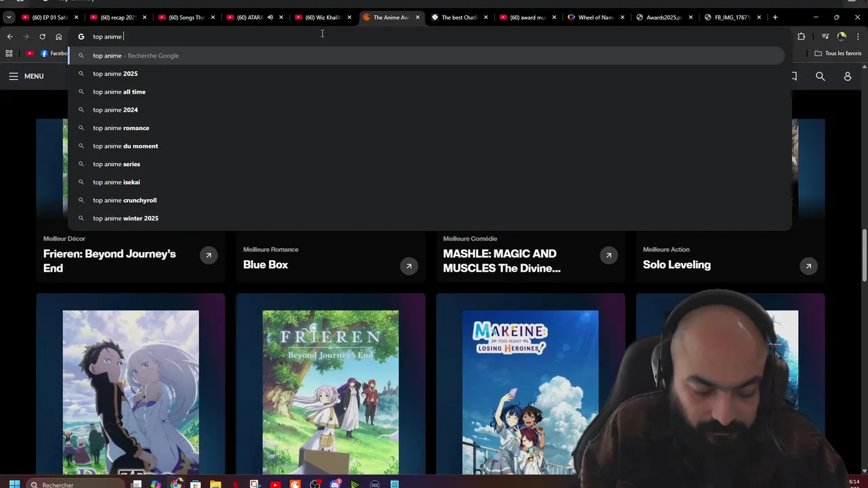Viewport: 868px width, 488px height.
Task: Open File Explorer from the taskbar
Action: tap(216, 485)
